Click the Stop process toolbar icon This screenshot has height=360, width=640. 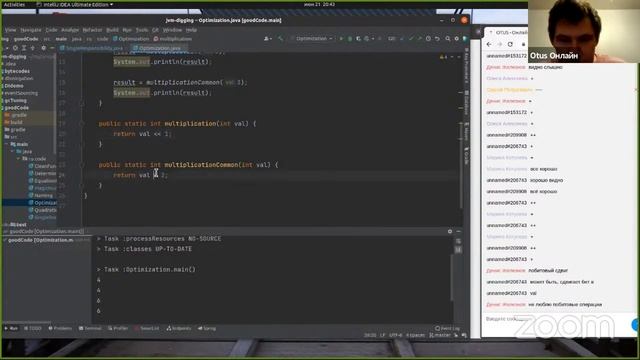(x=380, y=39)
